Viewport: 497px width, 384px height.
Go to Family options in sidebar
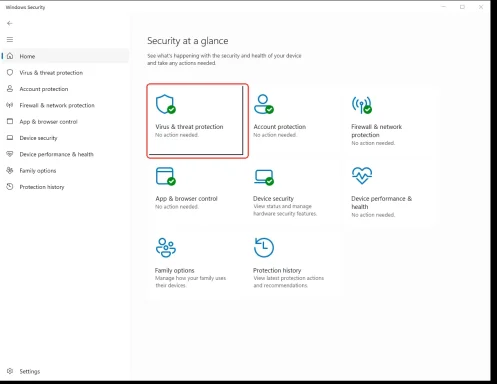click(x=38, y=171)
